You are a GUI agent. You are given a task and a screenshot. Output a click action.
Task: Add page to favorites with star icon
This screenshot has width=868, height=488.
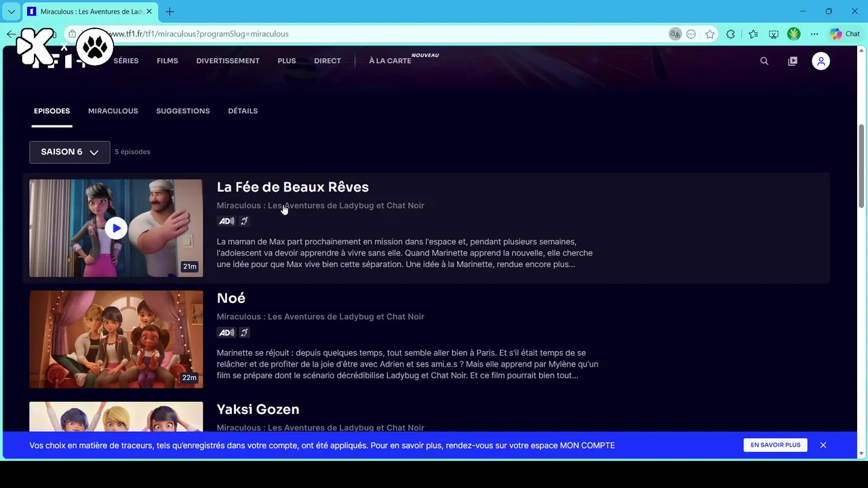tap(710, 34)
